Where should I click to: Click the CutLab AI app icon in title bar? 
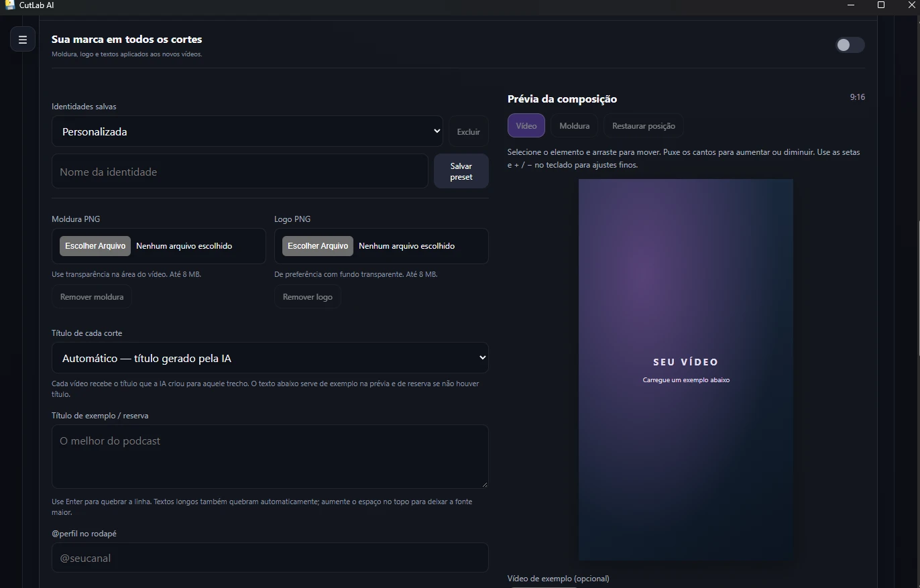pos(9,5)
